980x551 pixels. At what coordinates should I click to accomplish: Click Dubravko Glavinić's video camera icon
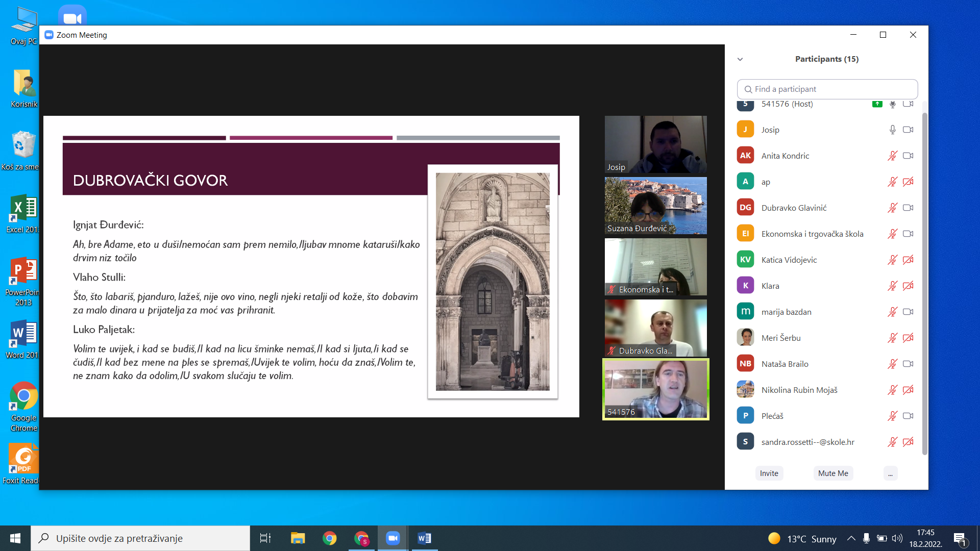click(908, 208)
